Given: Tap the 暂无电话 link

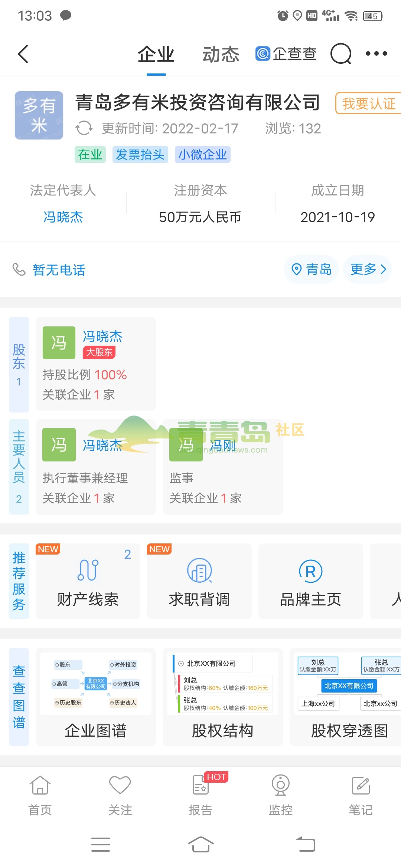Looking at the screenshot, I should click(59, 270).
